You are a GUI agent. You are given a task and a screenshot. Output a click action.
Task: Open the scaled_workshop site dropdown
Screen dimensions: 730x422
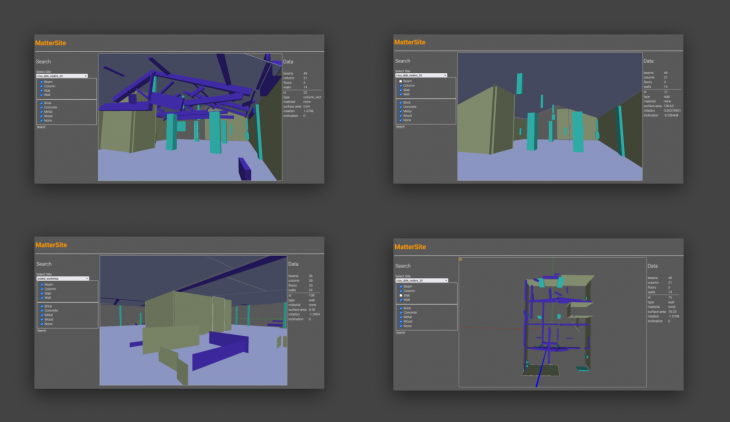(62, 278)
